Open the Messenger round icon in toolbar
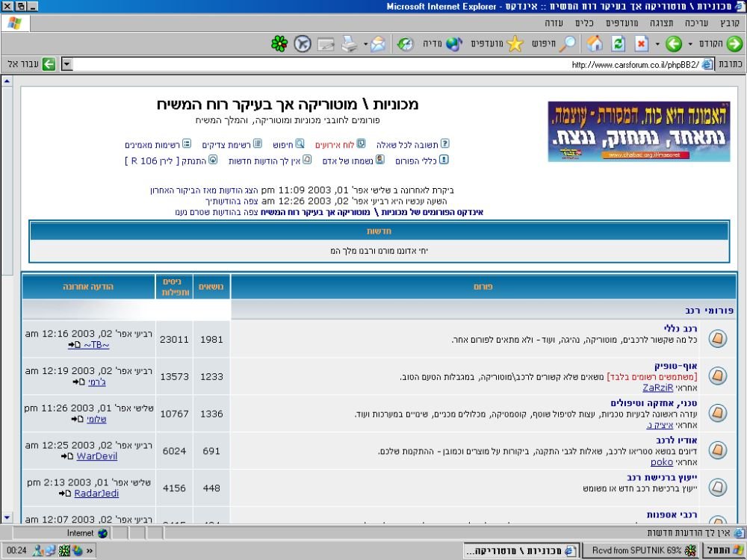The image size is (747, 560). (x=303, y=44)
